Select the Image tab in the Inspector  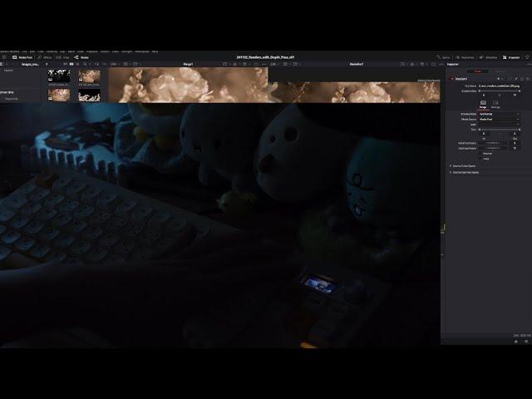[x=483, y=104]
